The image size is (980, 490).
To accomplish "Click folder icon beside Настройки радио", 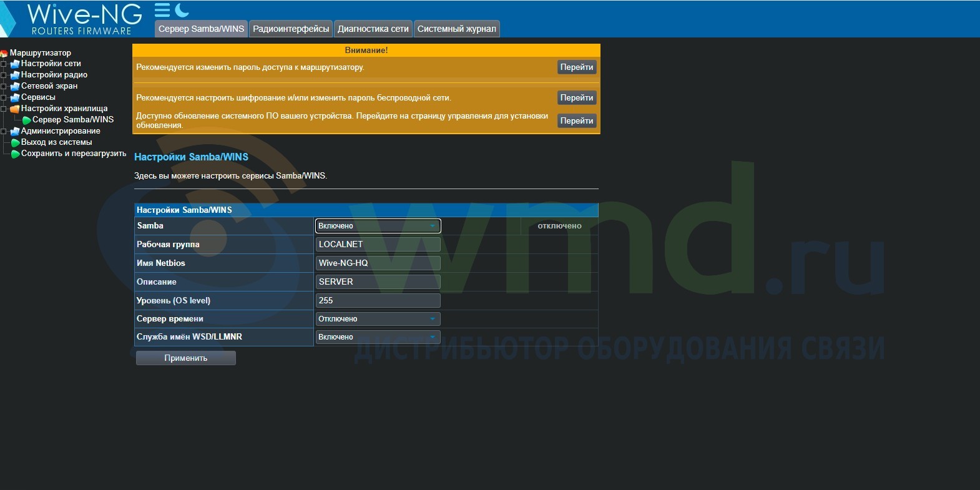I will 15,75.
